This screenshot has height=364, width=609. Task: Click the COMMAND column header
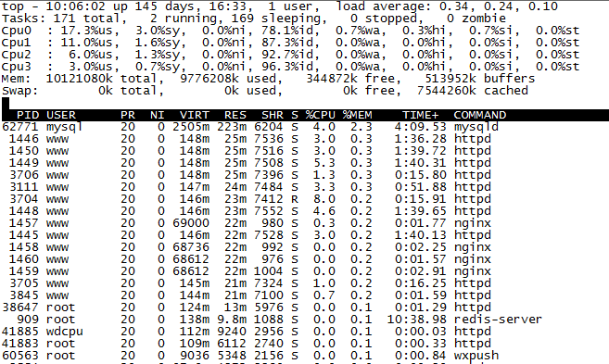(x=480, y=115)
